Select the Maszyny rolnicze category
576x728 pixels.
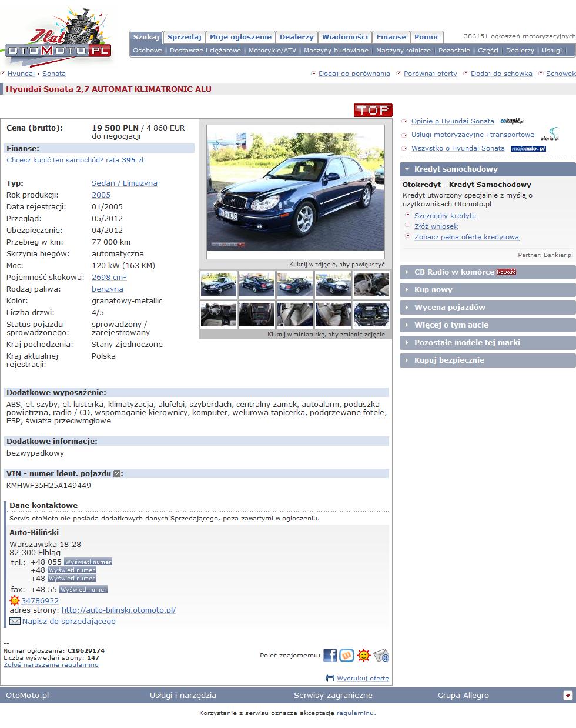(404, 51)
